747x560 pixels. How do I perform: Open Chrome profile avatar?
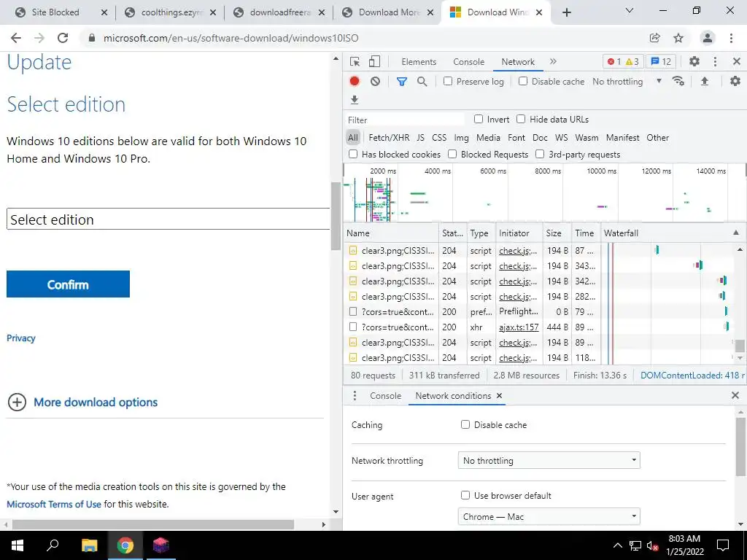pos(708,38)
